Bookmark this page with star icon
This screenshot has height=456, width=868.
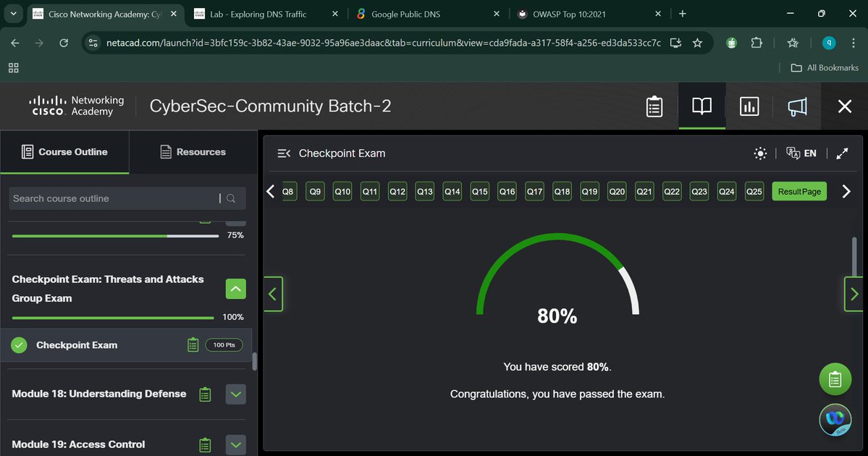697,43
